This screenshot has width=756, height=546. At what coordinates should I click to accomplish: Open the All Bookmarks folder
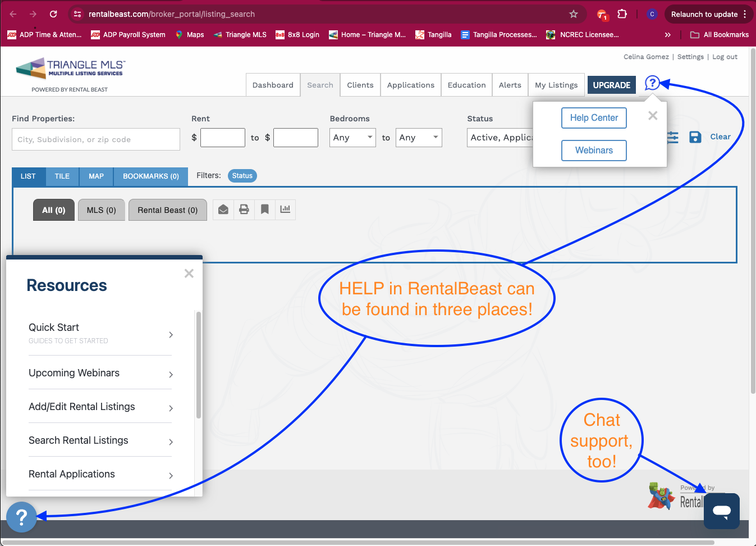pyautogui.click(x=720, y=35)
